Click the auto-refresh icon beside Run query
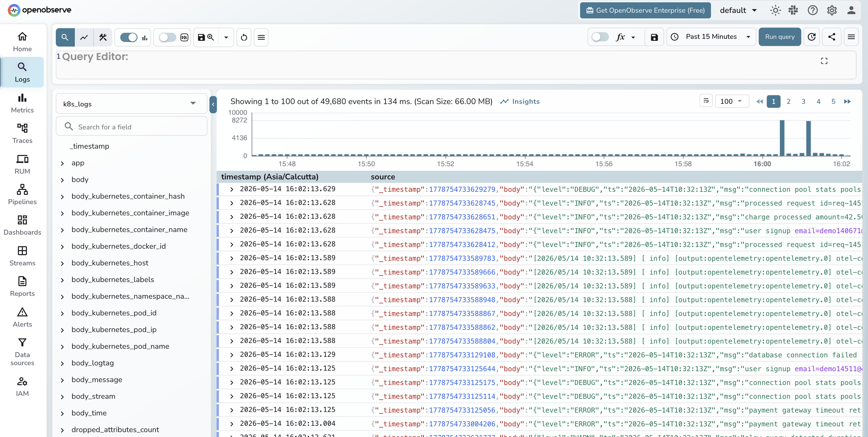Screen dimensions: 868x437 [812, 37]
